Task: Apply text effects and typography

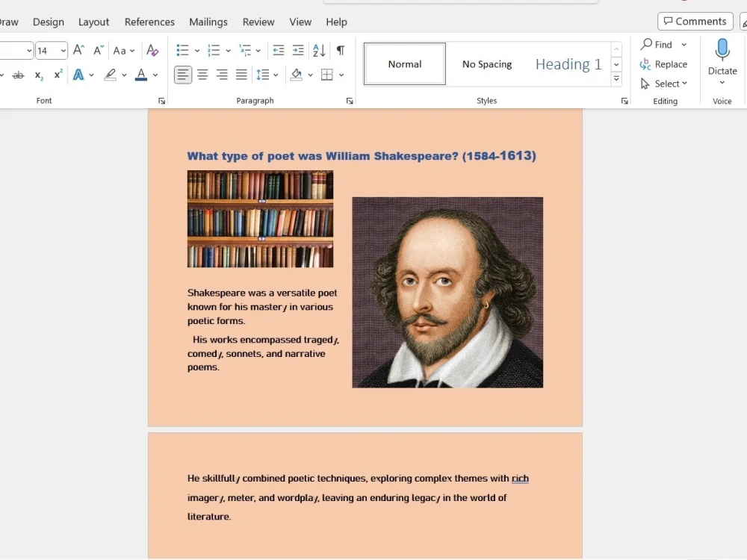Action: pyautogui.click(x=78, y=75)
